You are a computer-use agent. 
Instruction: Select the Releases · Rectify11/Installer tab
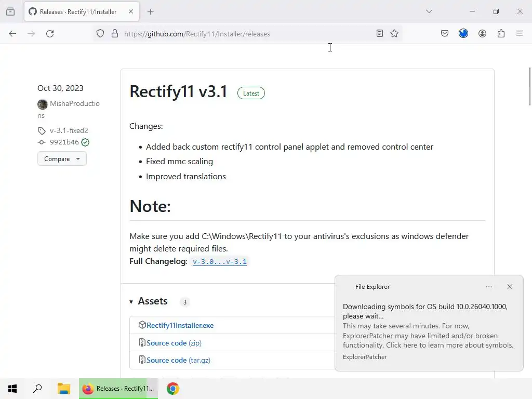point(82,11)
